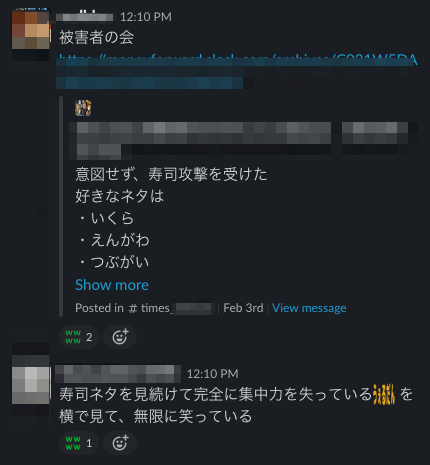The height and width of the screenshot is (465, 430).
Task: Open the #times channel in Posted in line
Action: click(x=170, y=308)
